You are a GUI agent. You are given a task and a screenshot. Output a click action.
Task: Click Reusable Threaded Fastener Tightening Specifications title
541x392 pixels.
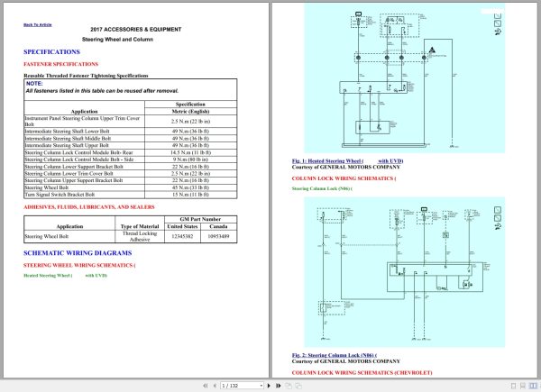86,76
